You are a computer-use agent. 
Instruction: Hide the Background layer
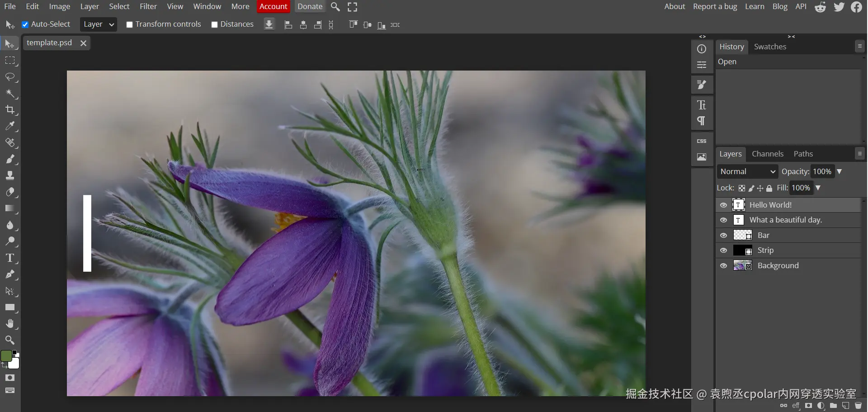click(x=723, y=265)
